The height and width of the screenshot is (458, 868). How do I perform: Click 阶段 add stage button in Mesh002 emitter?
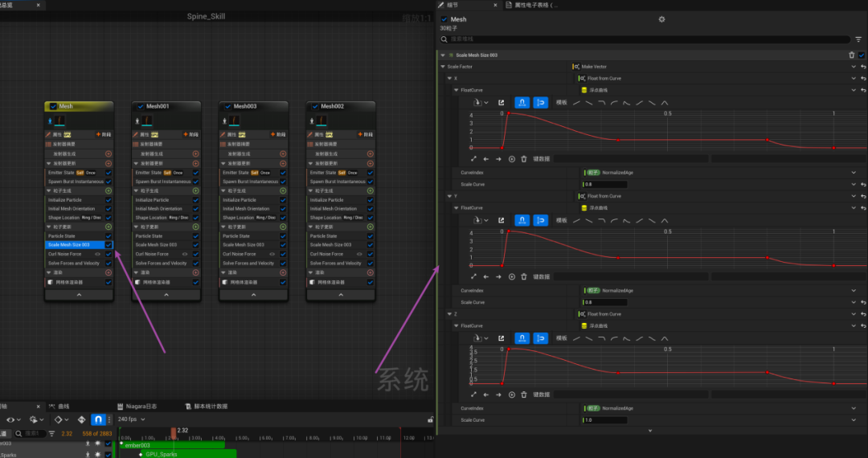coord(366,134)
